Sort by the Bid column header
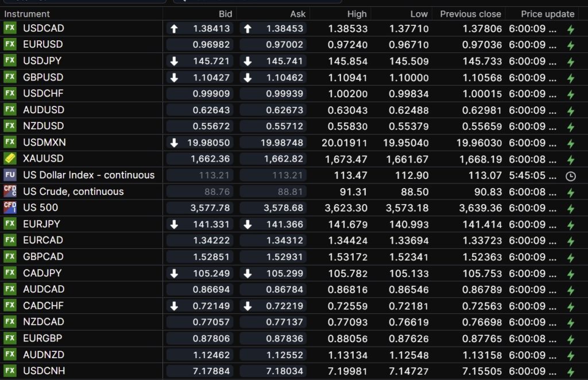The width and height of the screenshot is (588, 380). (225, 14)
